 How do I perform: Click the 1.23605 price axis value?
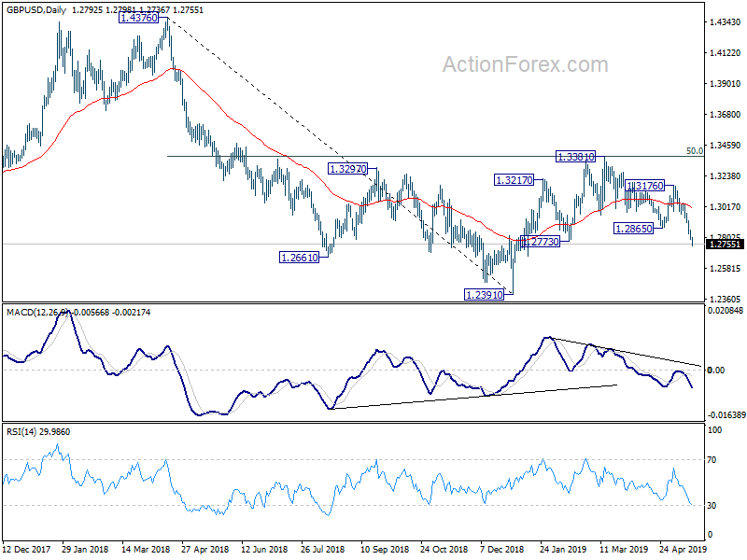tap(726, 299)
